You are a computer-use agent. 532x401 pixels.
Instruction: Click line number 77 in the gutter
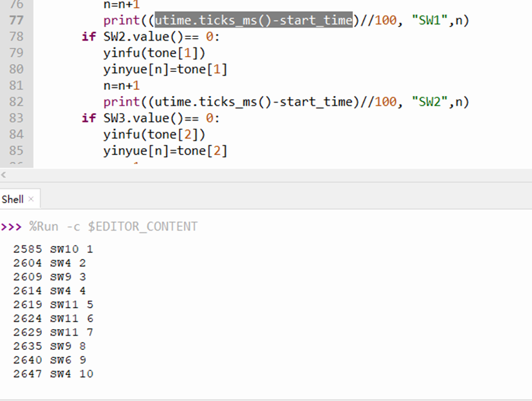(x=17, y=20)
